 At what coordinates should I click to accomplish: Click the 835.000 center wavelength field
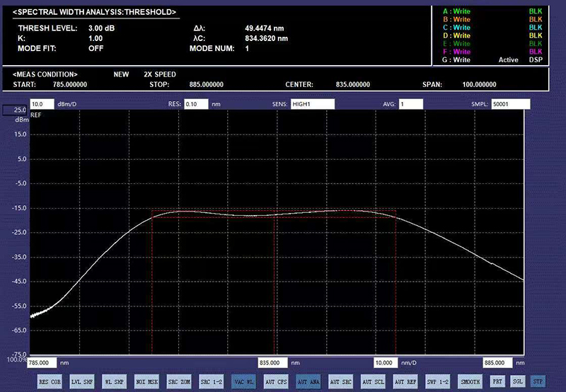click(273, 362)
